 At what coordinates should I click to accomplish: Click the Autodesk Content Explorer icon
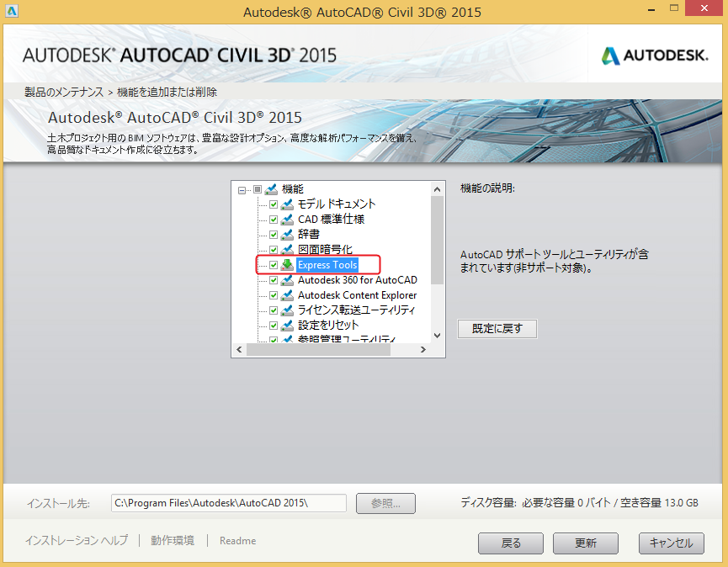click(x=287, y=295)
